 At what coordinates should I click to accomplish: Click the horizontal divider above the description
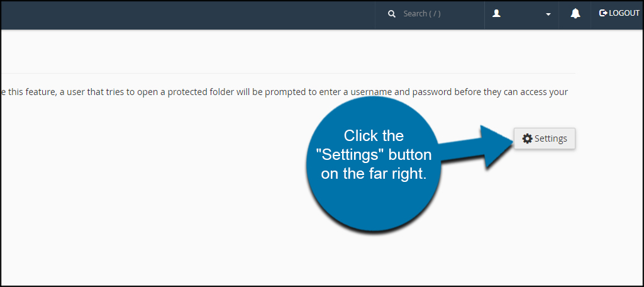[287, 73]
